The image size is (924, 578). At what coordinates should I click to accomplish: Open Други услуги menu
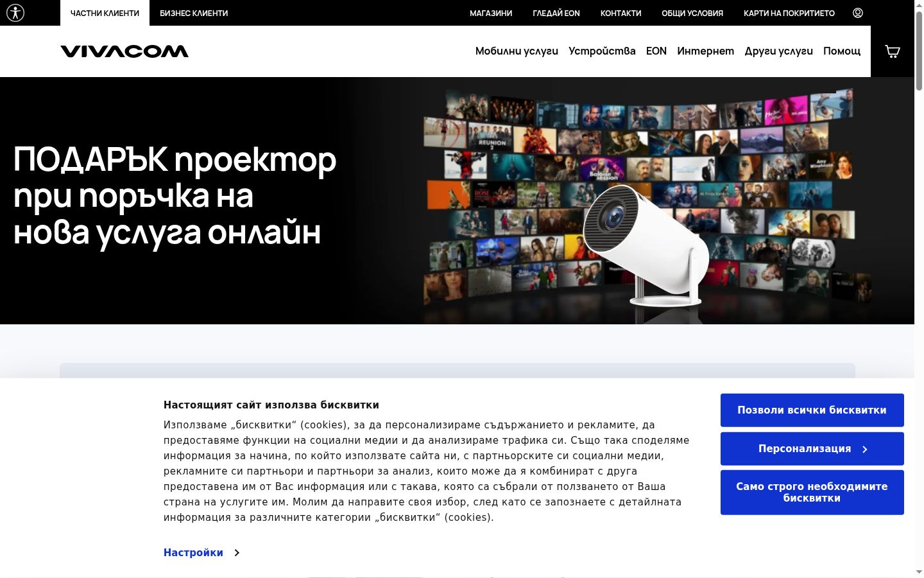779,51
